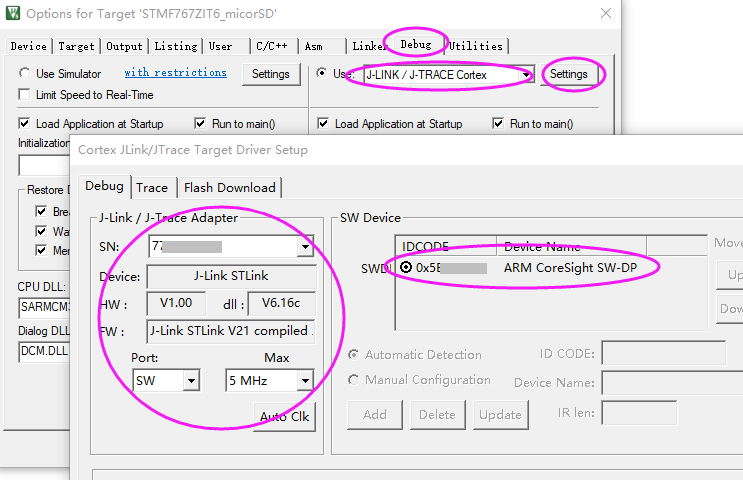
Task: Toggle the Wa... restore checkbox
Action: point(41,231)
